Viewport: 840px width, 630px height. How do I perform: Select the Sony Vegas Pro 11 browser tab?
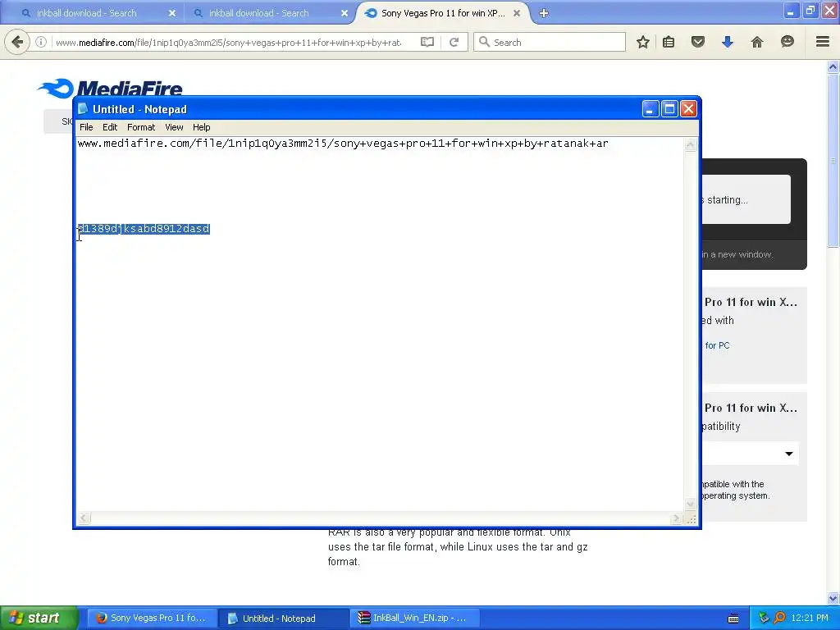(x=442, y=13)
